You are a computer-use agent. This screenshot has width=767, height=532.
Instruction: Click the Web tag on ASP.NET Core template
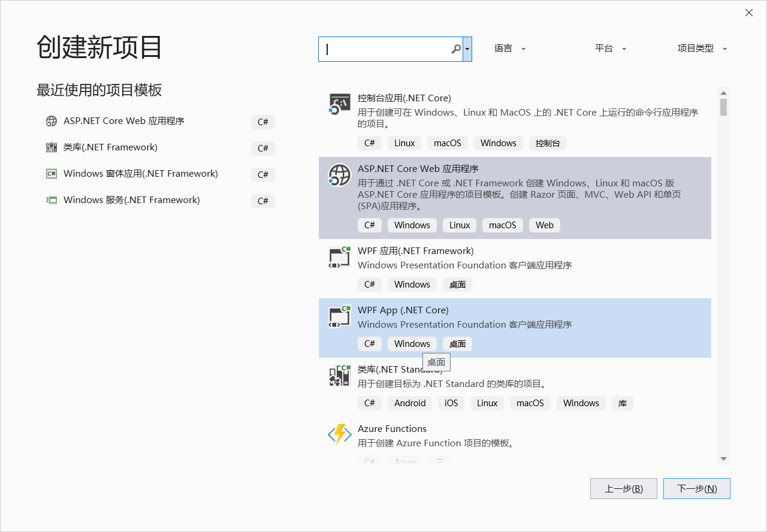click(x=544, y=225)
